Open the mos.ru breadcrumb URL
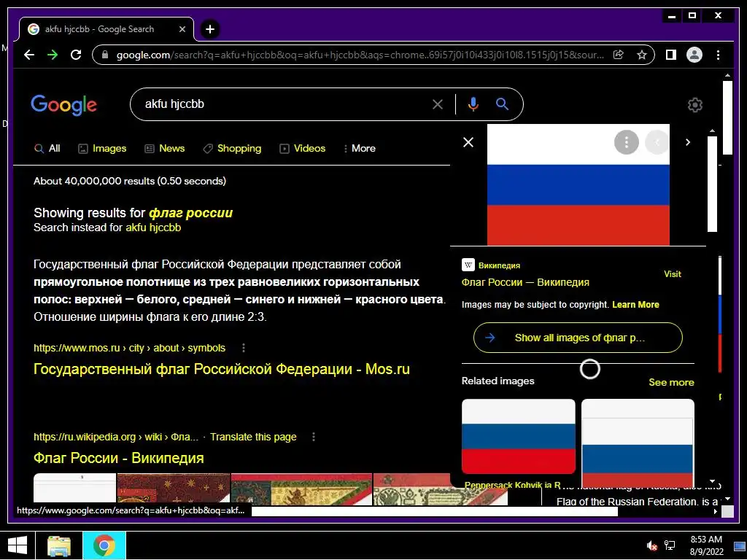747x560 pixels. [129, 348]
